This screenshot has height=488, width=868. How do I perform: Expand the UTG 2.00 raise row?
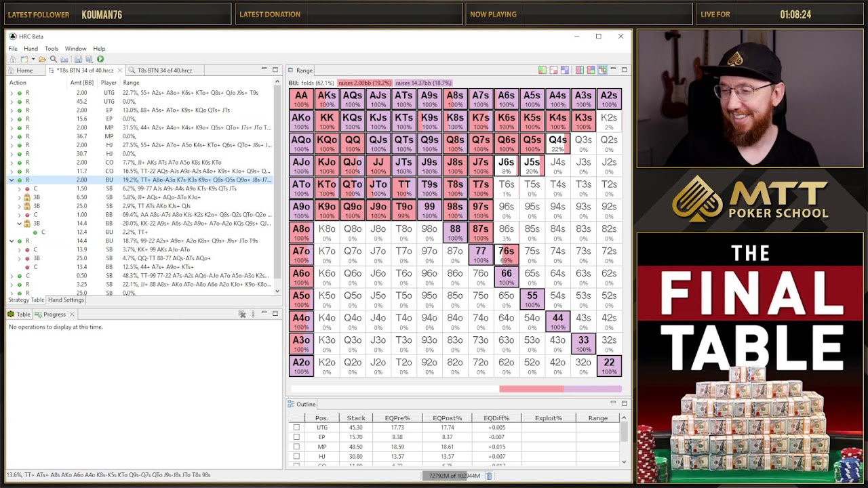click(x=12, y=93)
